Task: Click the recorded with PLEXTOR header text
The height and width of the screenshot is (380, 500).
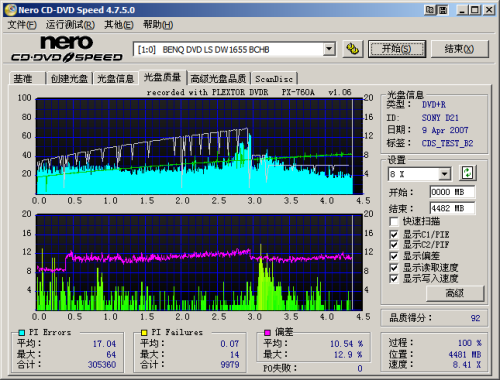Action: pos(249,92)
